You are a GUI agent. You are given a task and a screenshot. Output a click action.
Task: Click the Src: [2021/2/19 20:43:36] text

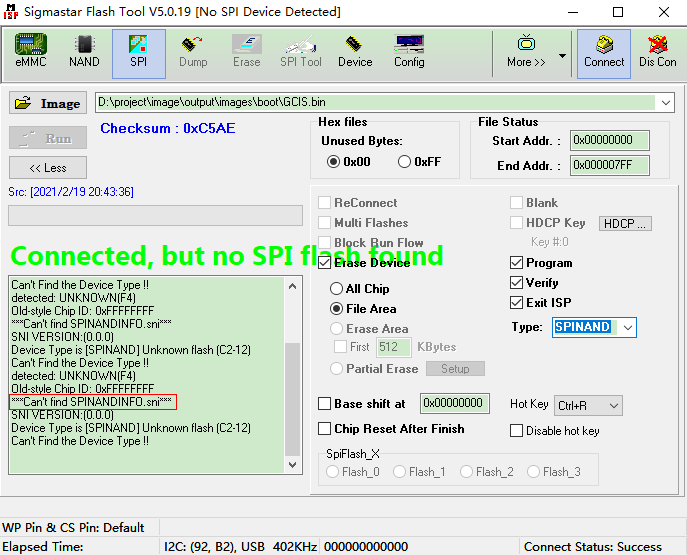coord(71,192)
